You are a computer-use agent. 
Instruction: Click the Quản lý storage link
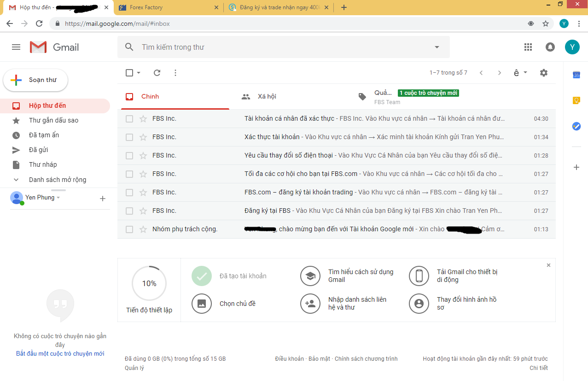pyautogui.click(x=134, y=368)
